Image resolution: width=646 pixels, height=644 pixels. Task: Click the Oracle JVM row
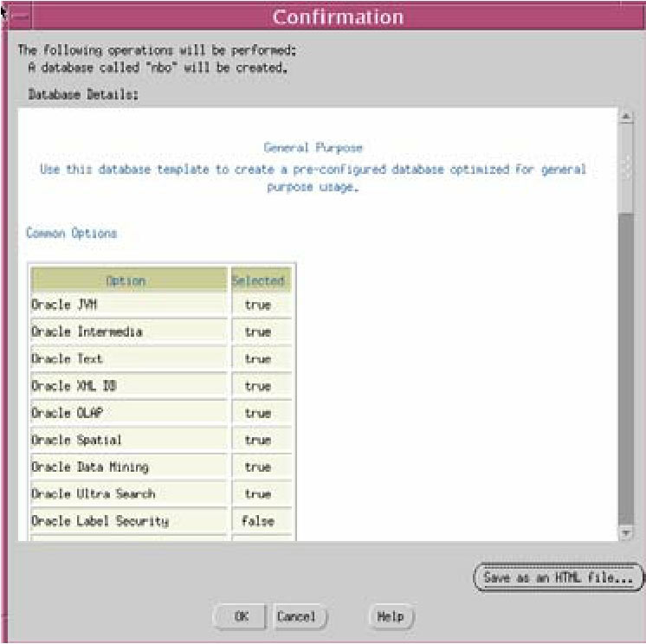click(128, 305)
